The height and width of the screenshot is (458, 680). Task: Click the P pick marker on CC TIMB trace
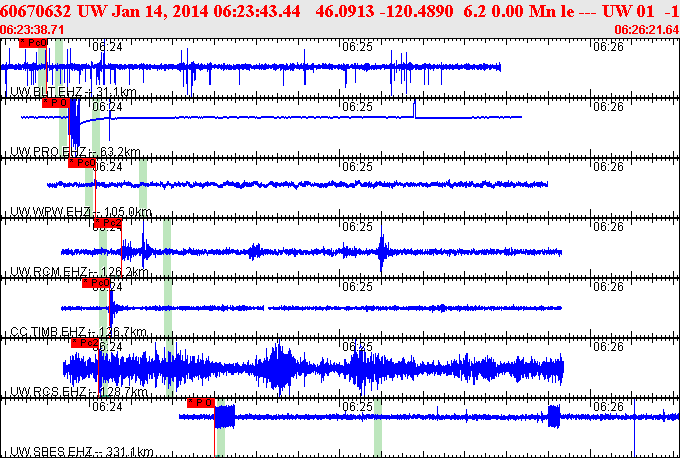click(x=95, y=283)
